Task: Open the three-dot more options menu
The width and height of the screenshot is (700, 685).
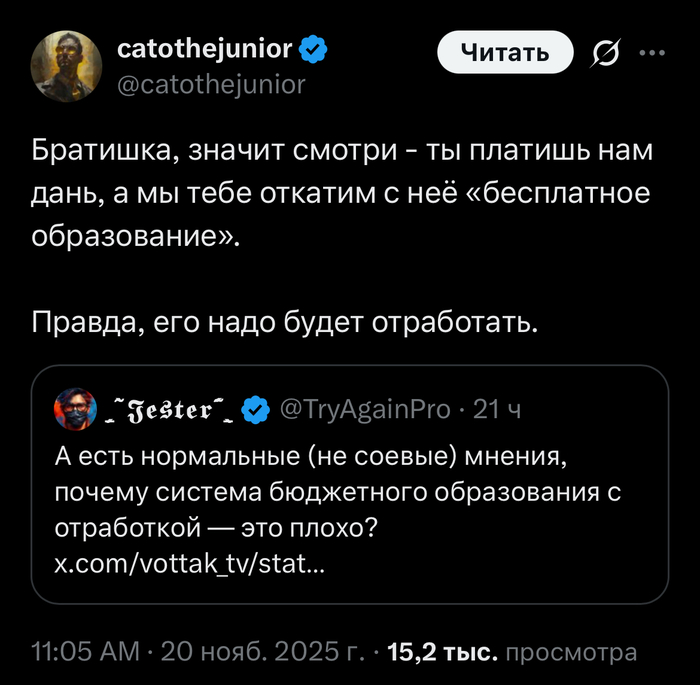Action: (651, 52)
